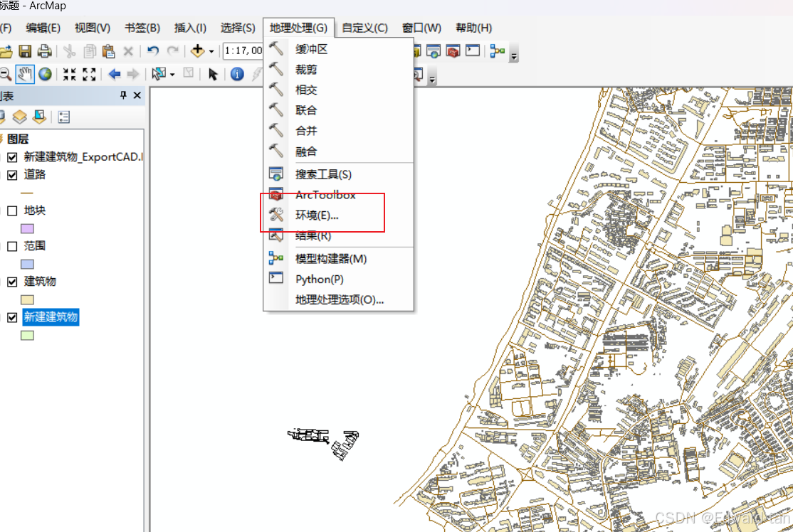Screen dimensions: 793x532
Task: Uncheck the 建筑物 layer checkbox
Action: 13,282
